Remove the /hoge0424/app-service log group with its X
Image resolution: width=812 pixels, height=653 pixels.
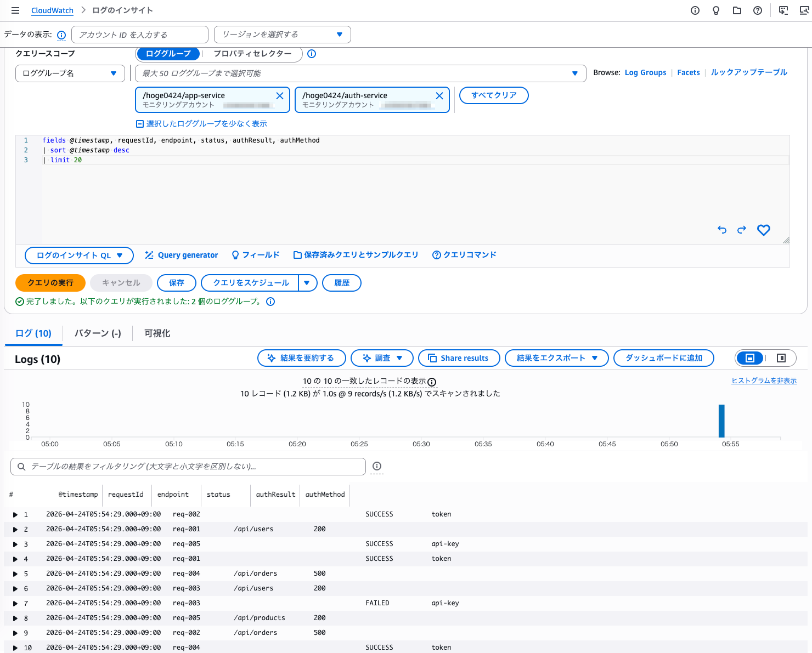click(280, 95)
